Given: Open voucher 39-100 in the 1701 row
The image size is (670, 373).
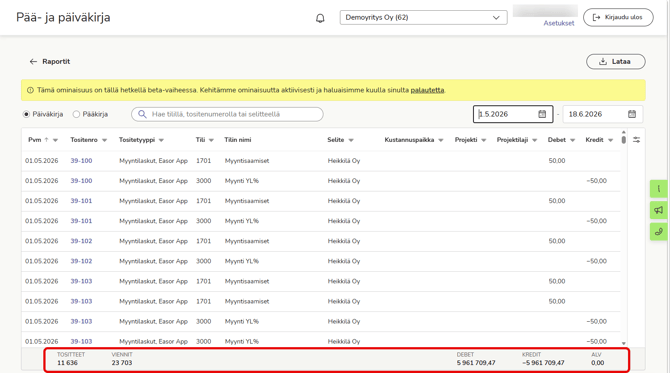Looking at the screenshot, I should [81, 161].
